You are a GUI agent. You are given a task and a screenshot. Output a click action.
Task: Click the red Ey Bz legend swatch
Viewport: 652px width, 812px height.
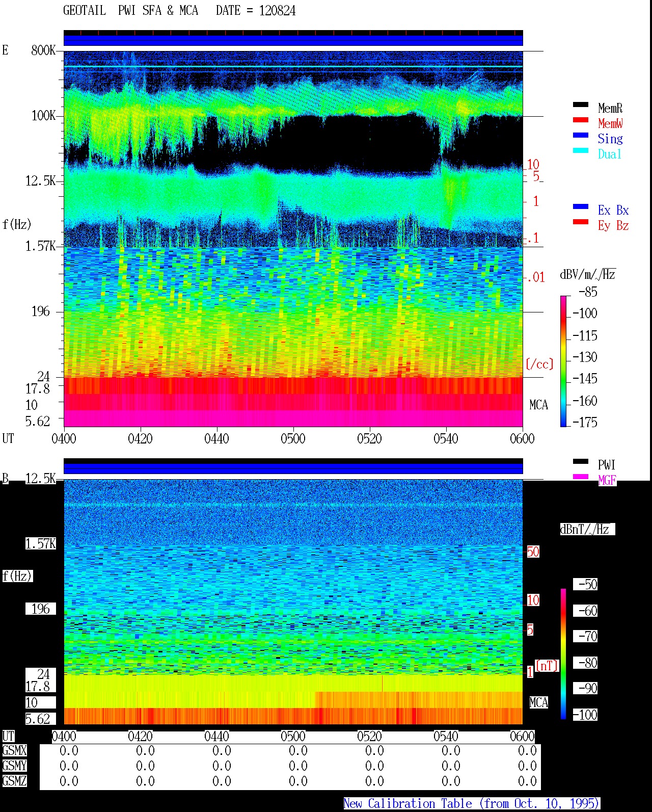click(581, 222)
